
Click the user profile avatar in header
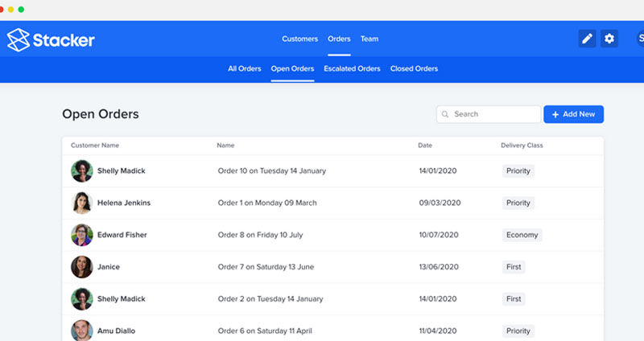pyautogui.click(x=638, y=39)
